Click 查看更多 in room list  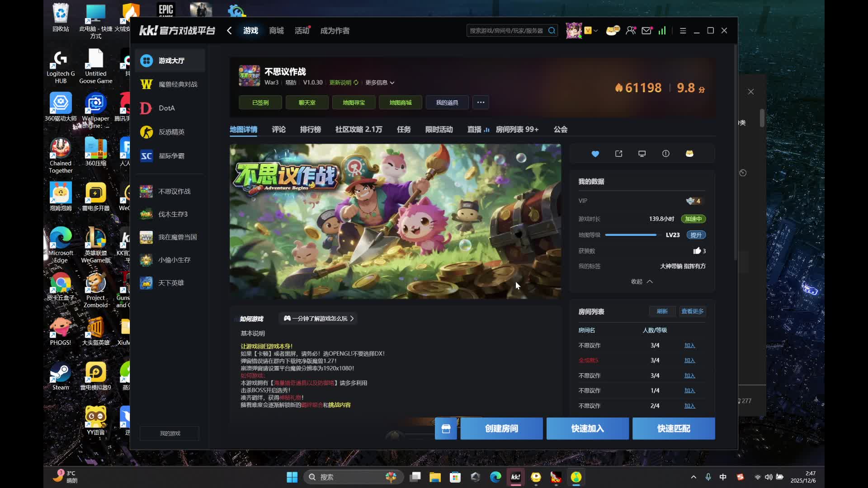point(692,311)
